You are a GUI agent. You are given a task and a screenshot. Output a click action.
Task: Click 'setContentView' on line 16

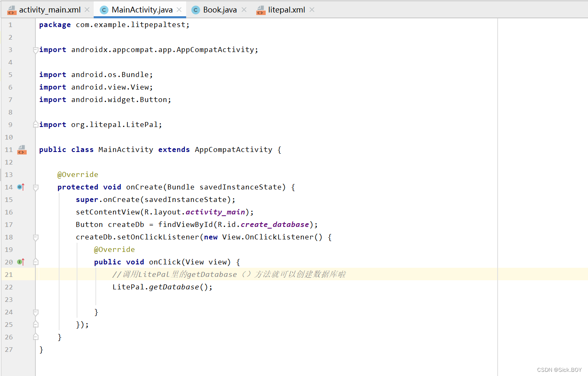pyautogui.click(x=108, y=212)
